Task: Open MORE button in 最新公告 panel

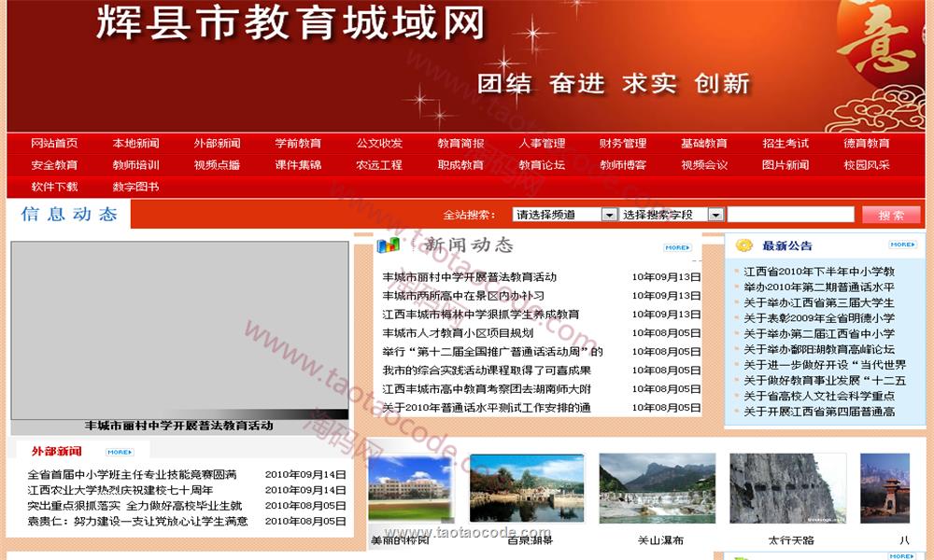Action: coord(902,245)
